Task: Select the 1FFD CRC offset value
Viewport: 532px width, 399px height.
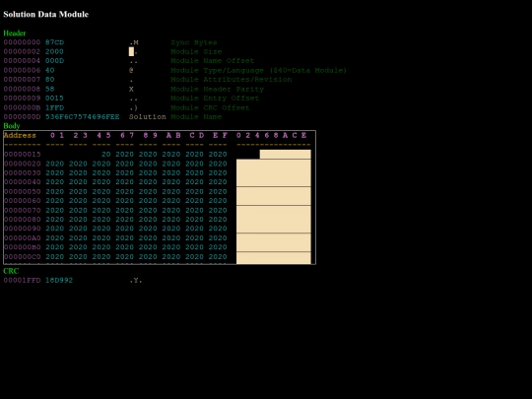Action: tap(54, 107)
